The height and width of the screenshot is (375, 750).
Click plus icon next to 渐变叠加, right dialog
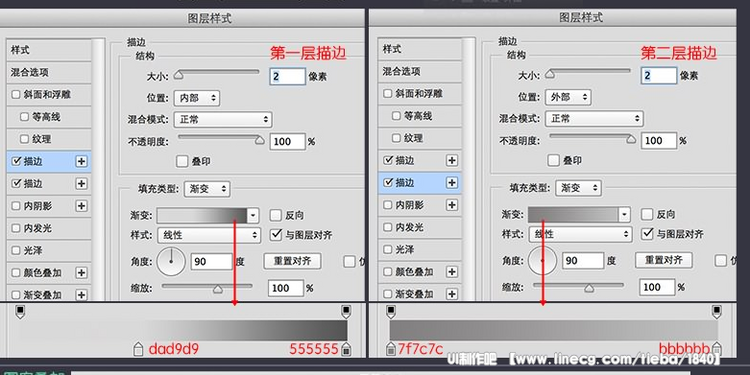(x=452, y=294)
